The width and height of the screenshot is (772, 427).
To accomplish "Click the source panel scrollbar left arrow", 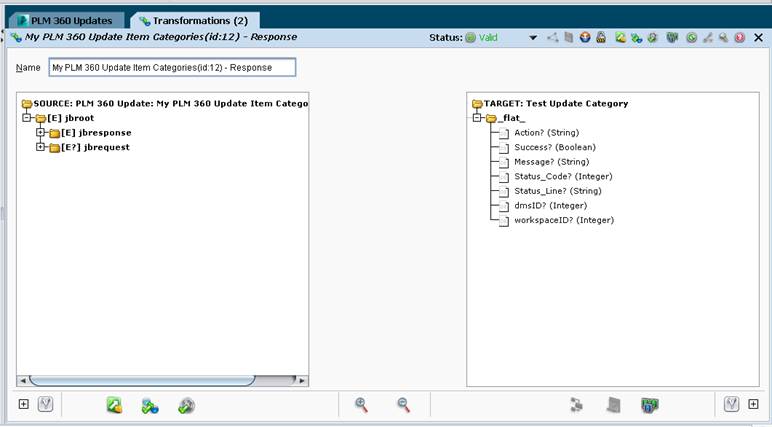I will click(x=23, y=380).
